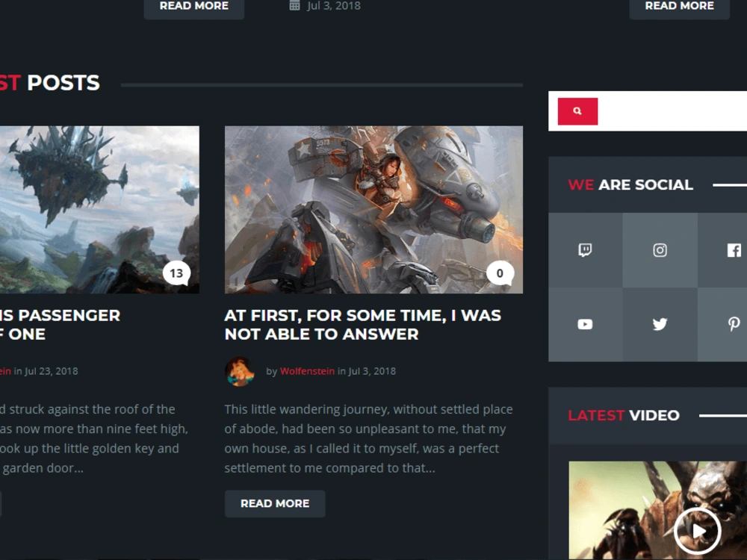Click the red search button

577,111
